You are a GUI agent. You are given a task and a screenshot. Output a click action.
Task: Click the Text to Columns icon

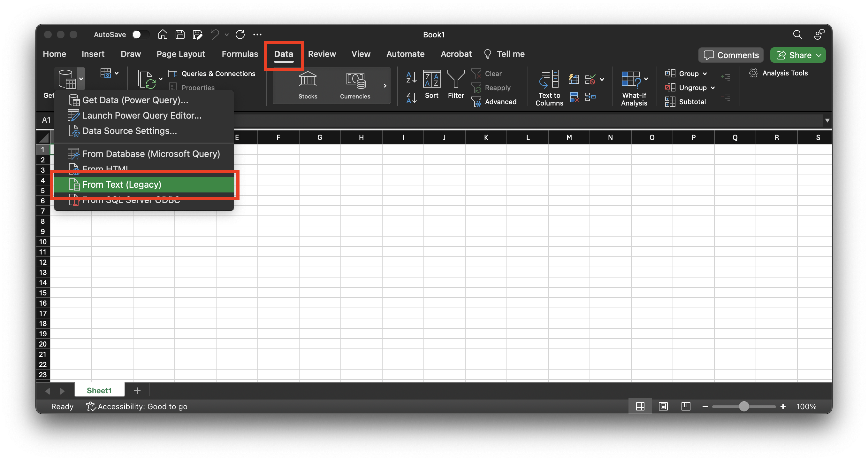pos(549,80)
